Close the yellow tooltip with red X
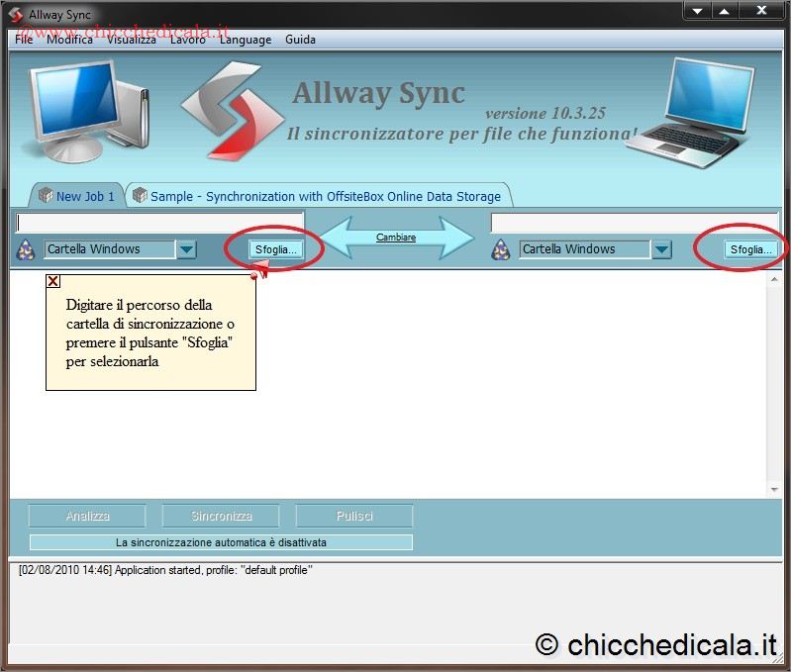Screen dimensions: 791x672 coord(53,281)
